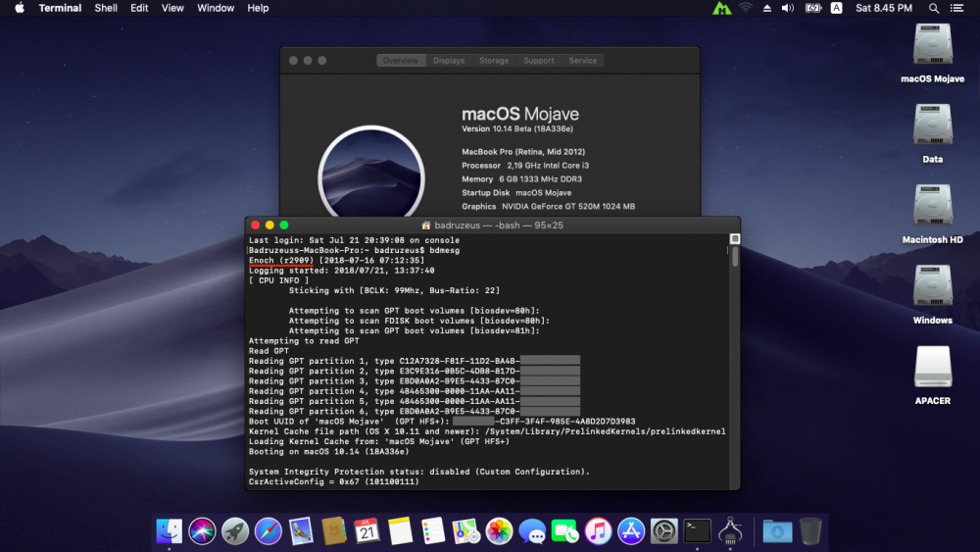This screenshot has width=980, height=552.
Task: Open the volume control in menu bar
Action: (788, 8)
